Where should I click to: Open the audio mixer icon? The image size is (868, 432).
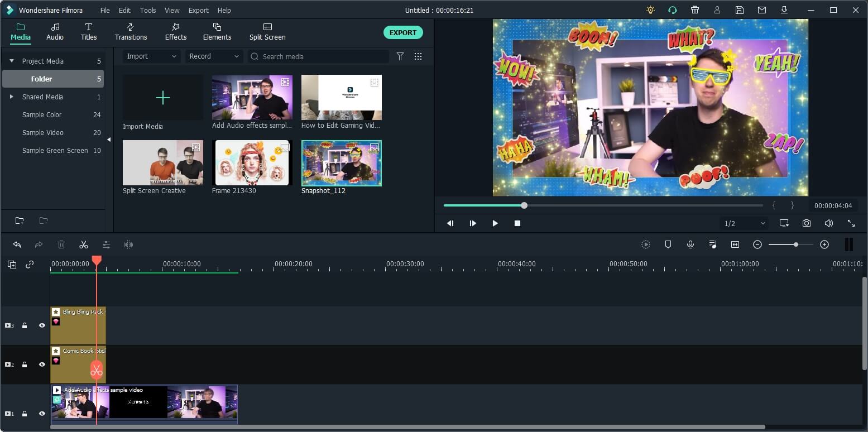[713, 244]
